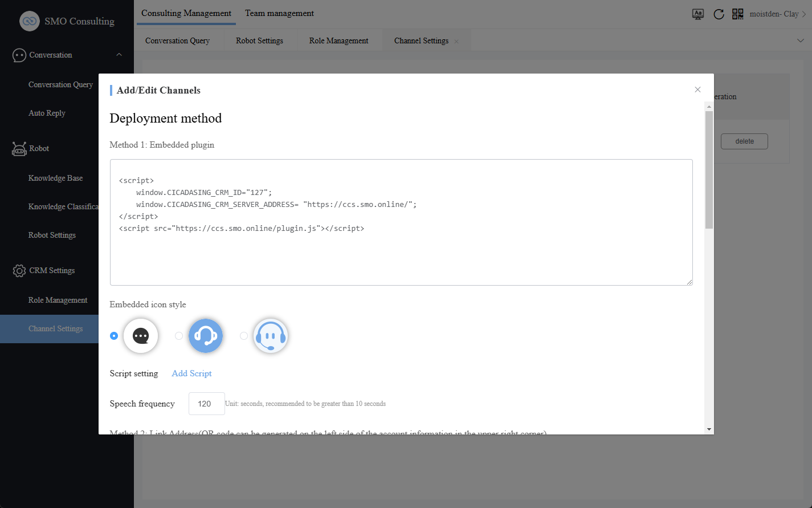Click the 'Unit: seconds' hint text
The height and width of the screenshot is (508, 812).
(x=305, y=404)
